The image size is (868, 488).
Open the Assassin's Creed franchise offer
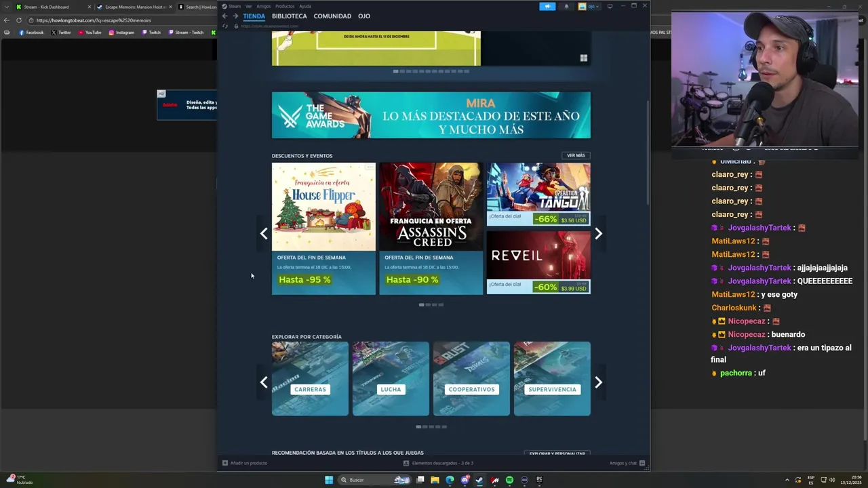431,228
